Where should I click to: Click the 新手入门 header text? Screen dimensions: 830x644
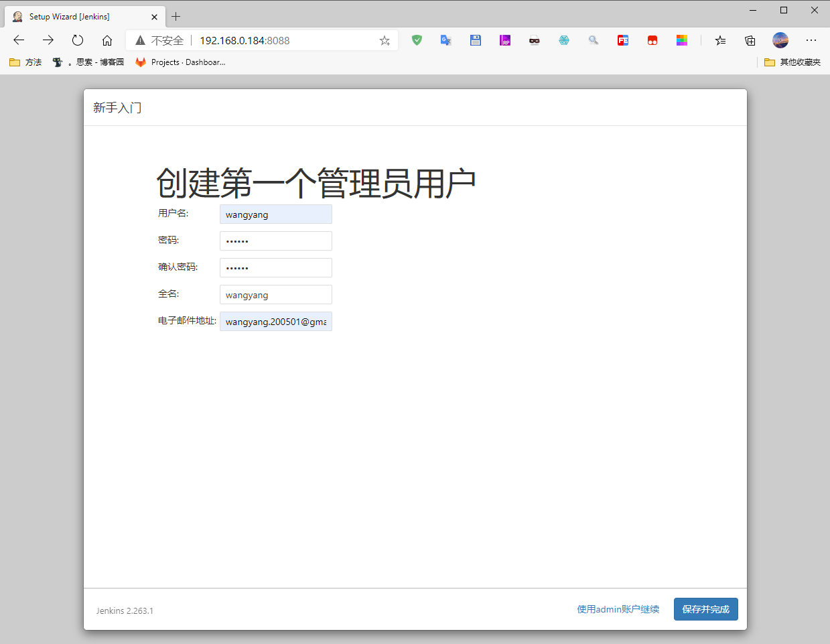(117, 108)
